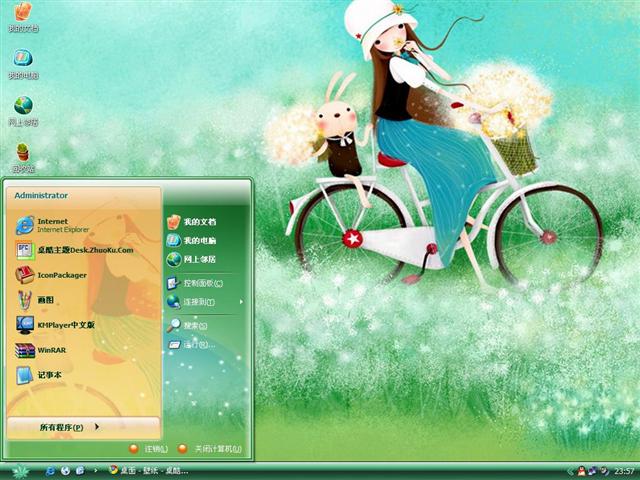The image size is (640, 480).
Task: Switch to the Chrome 桌面 - 壁纸 taskbar window
Action: click(148, 471)
